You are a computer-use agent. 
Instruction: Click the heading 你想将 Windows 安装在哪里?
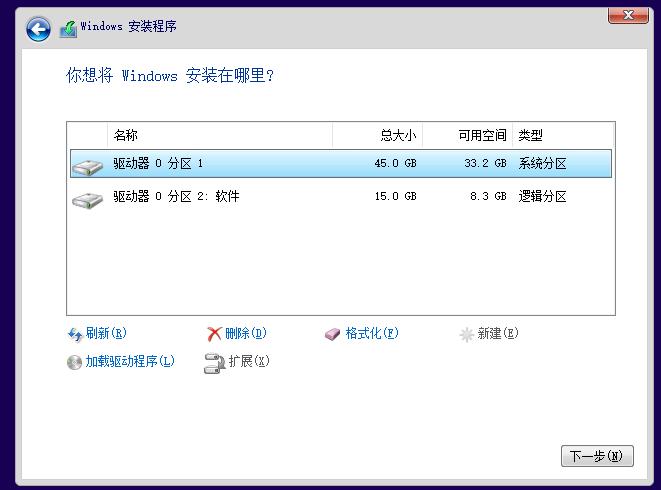(170, 75)
